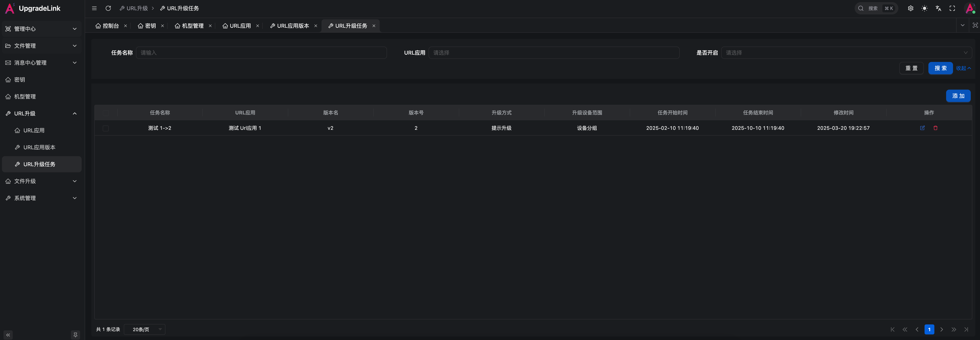Focus the 任务名称 input field
Viewport: 980px width, 340px height.
pyautogui.click(x=261, y=53)
